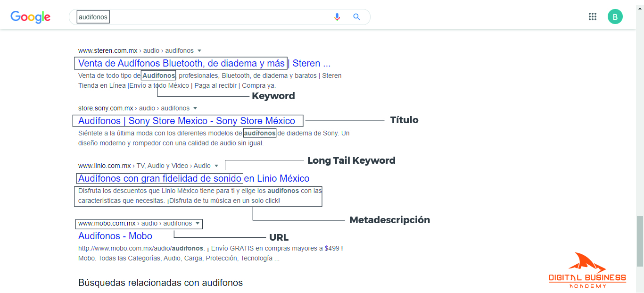Screen dimensions: 644x293
Task: Click the Digital Business Academy shark logo
Action: point(587,270)
